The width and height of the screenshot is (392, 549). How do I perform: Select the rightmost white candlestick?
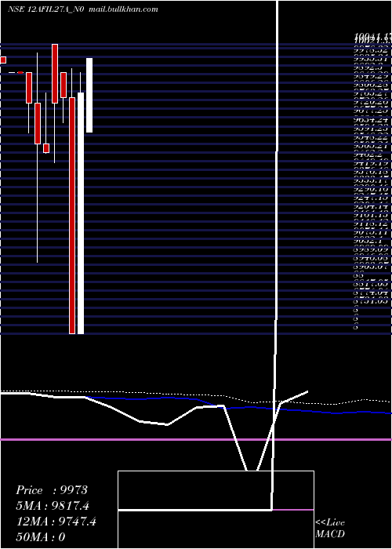(x=89, y=95)
